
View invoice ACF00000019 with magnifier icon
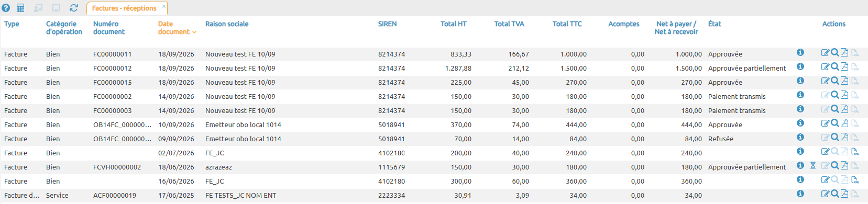[x=835, y=194]
